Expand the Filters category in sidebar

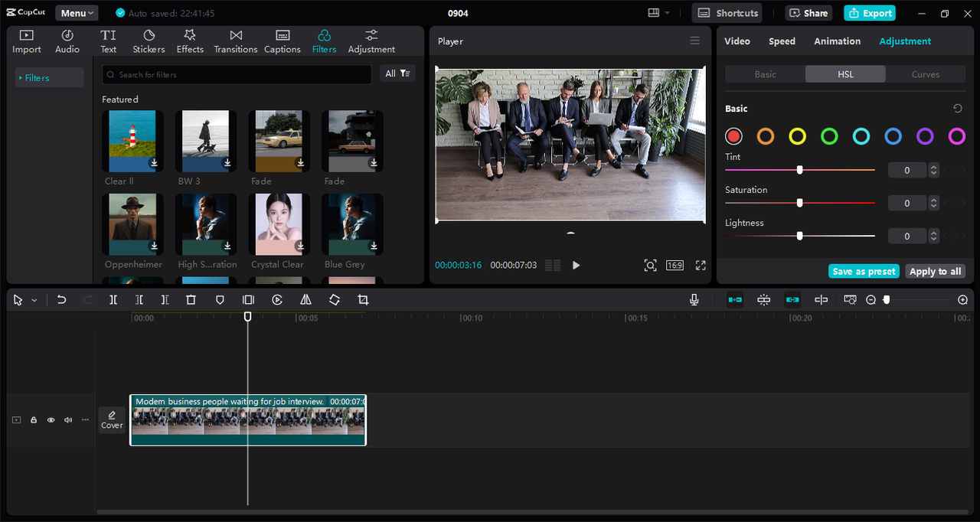click(x=50, y=77)
